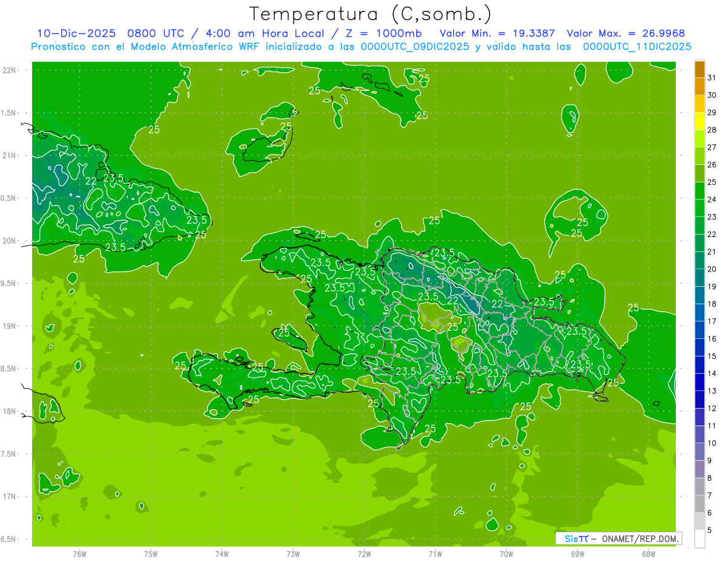Click the "17N" latitude label

[x=10, y=497]
